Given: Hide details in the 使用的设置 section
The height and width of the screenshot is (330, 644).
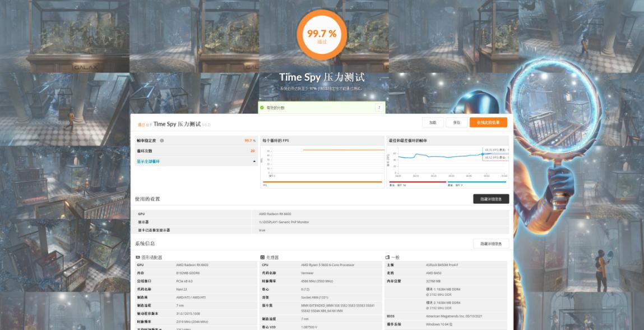Looking at the screenshot, I should [491, 199].
